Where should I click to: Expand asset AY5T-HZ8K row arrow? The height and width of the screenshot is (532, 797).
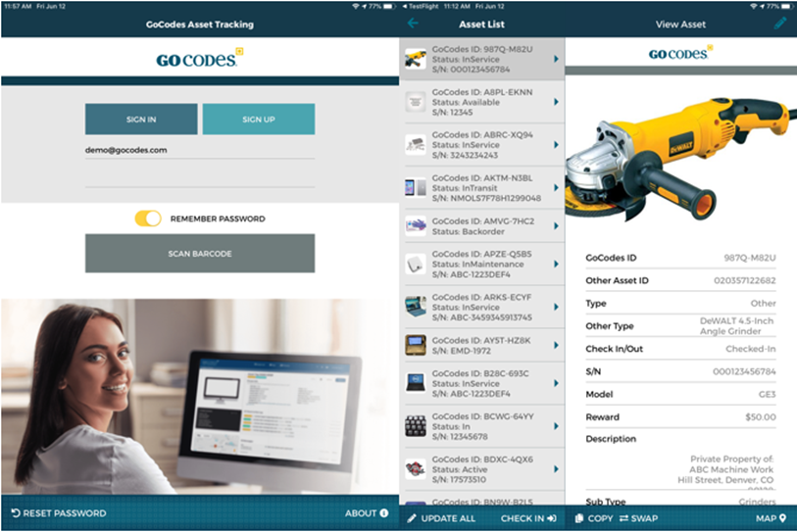(x=556, y=345)
